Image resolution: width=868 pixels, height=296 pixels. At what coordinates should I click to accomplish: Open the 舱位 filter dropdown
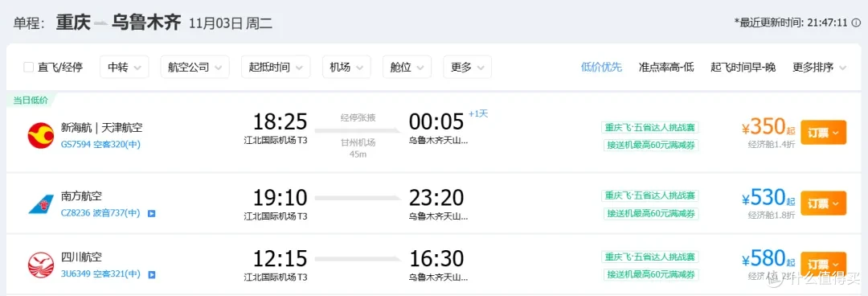pyautogui.click(x=407, y=67)
